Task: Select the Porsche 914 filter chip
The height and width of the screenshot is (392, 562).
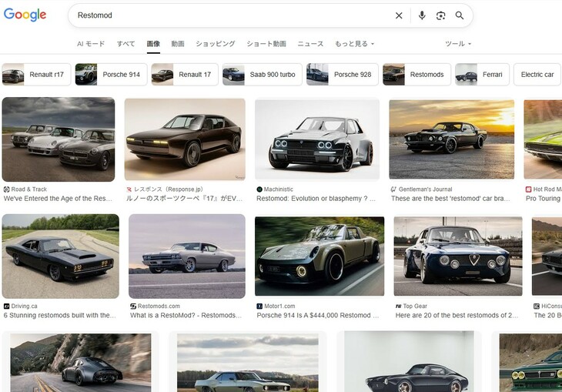Action: (111, 75)
